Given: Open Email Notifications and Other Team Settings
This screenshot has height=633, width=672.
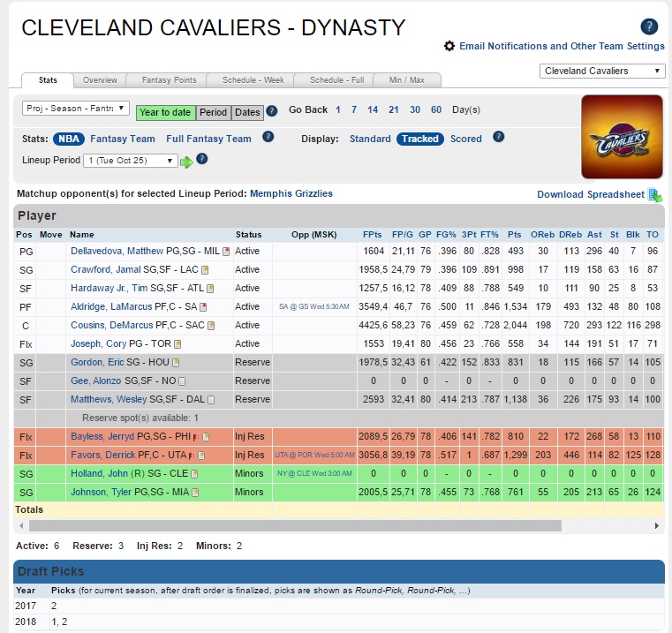Looking at the screenshot, I should [562, 46].
